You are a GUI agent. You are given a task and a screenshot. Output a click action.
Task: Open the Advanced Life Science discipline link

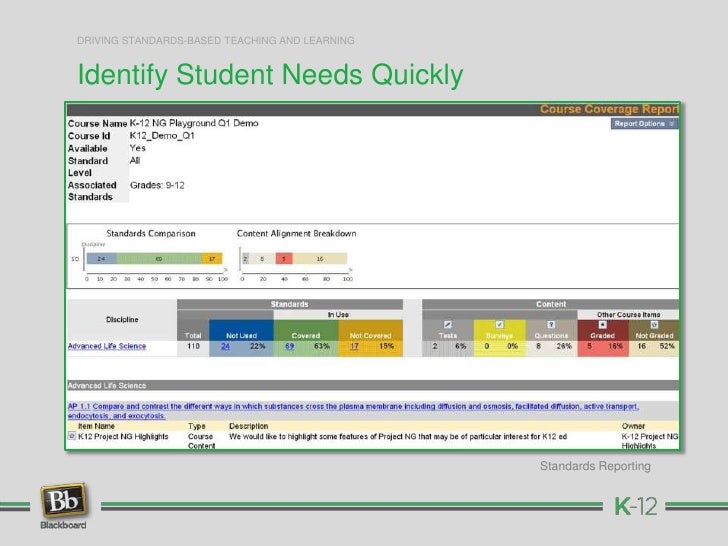click(107, 346)
